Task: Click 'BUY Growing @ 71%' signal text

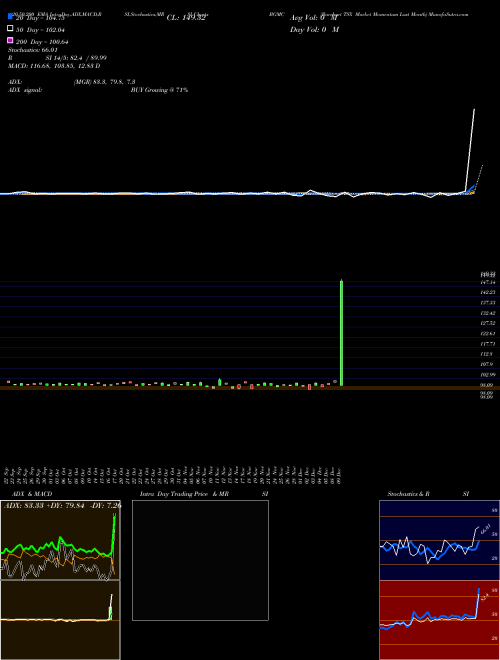Action: point(159,90)
